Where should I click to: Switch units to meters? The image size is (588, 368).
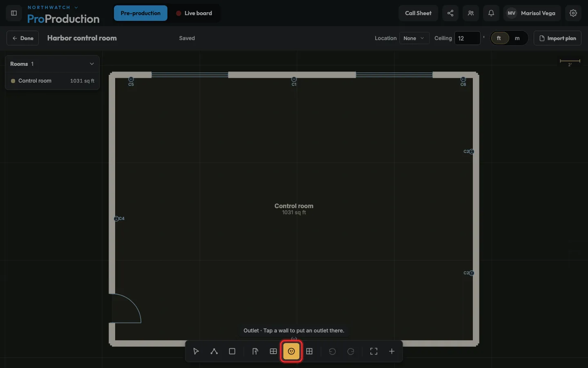click(517, 38)
